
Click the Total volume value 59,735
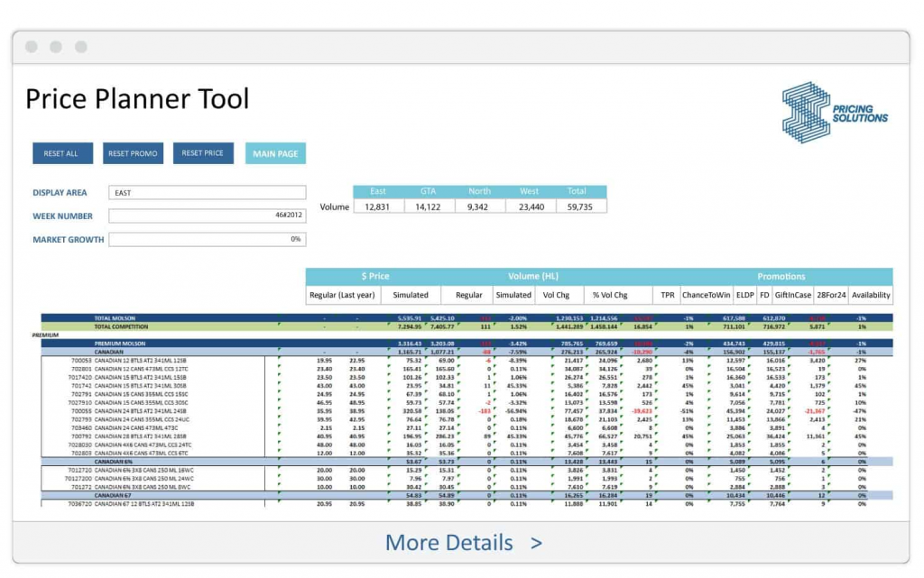click(x=578, y=206)
